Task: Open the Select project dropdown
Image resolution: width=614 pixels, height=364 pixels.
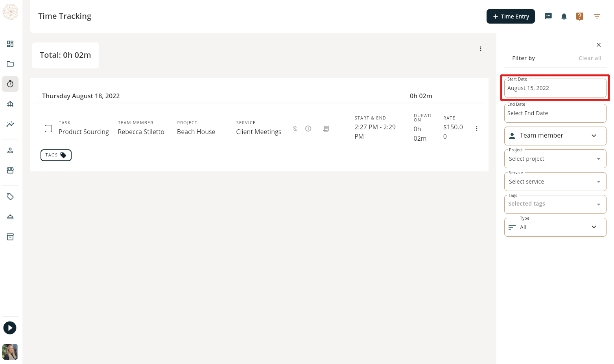Action: click(x=555, y=159)
